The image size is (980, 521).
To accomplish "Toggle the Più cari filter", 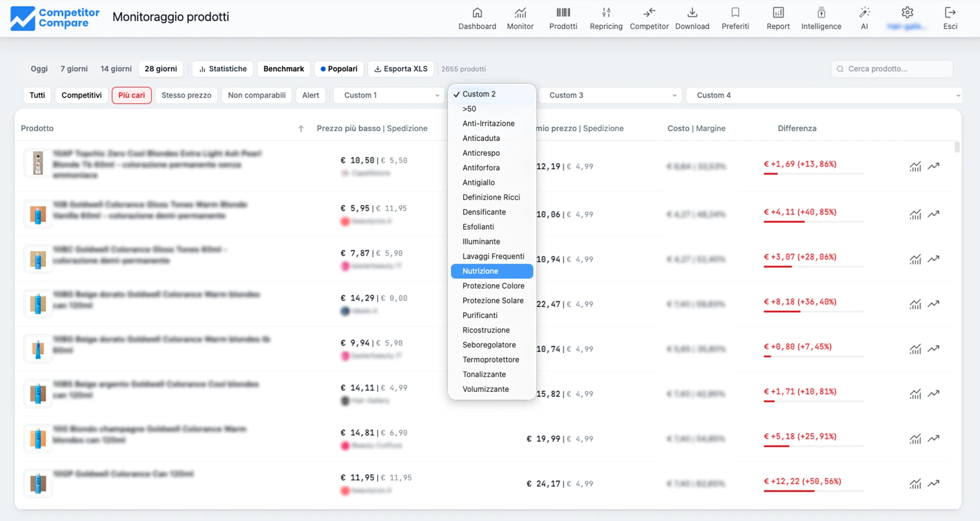I will 132,96.
